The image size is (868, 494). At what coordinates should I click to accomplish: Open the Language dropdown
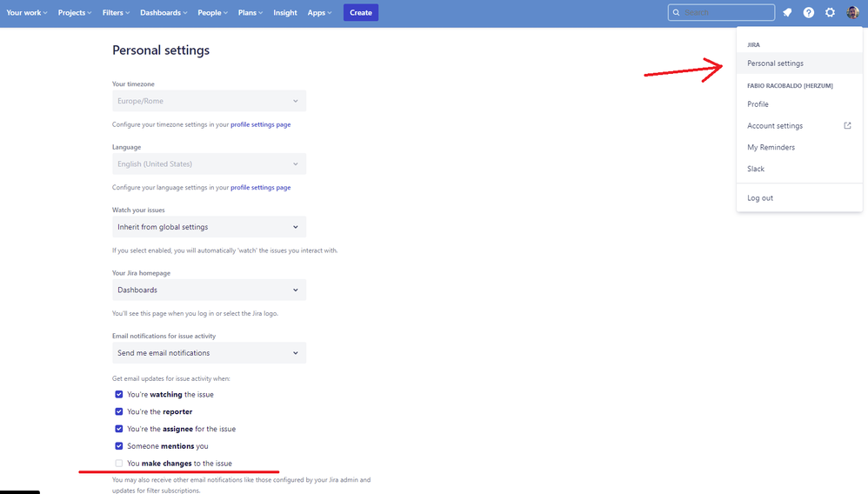pos(209,164)
